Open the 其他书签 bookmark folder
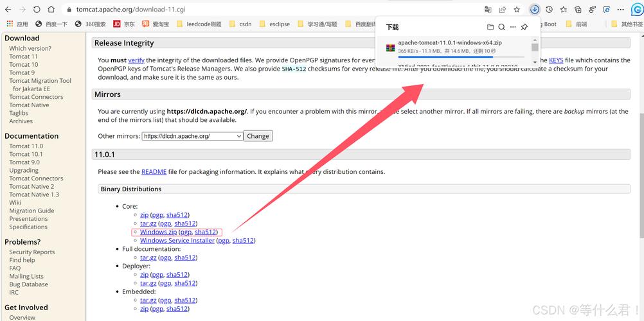Screen dimensions: 644x321 [627, 24]
